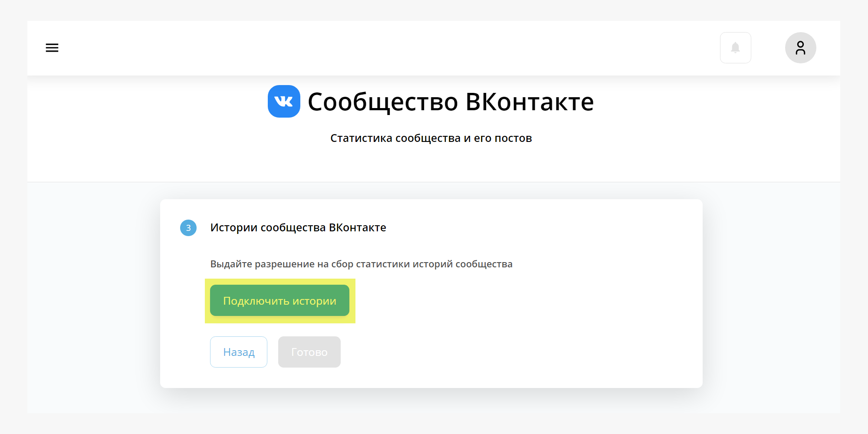Viewport: 868px width, 434px height.
Task: Select the Сообщество ВКонтакте heading
Action: (x=450, y=102)
